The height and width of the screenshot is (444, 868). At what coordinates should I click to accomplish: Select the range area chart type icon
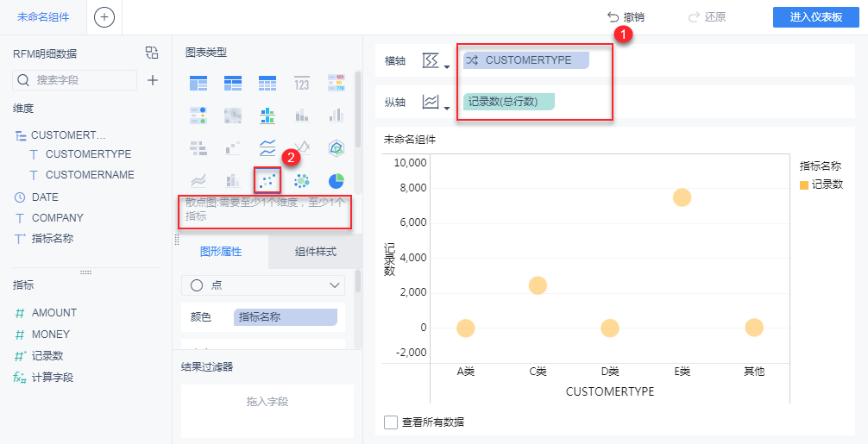point(198,180)
